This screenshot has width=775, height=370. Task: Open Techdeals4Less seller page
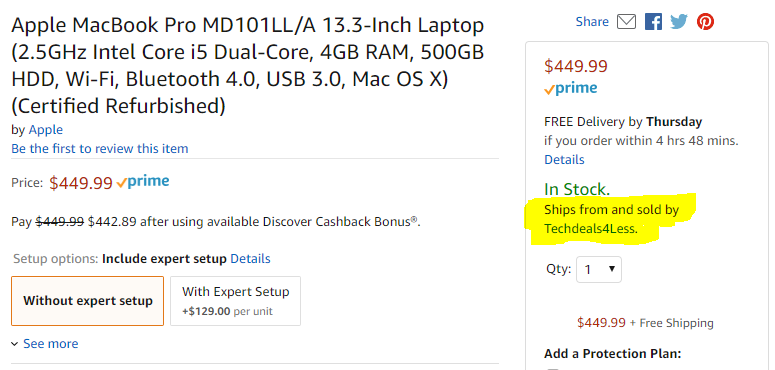point(591,229)
